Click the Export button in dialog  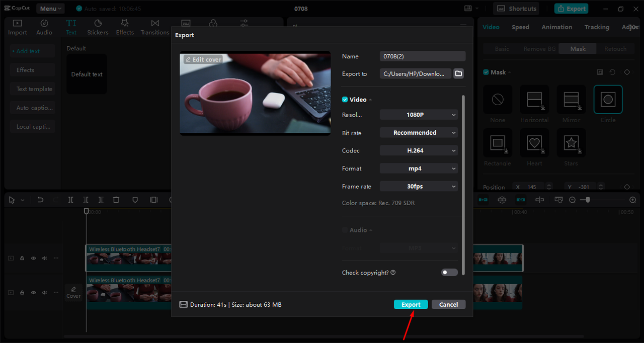[411, 304]
